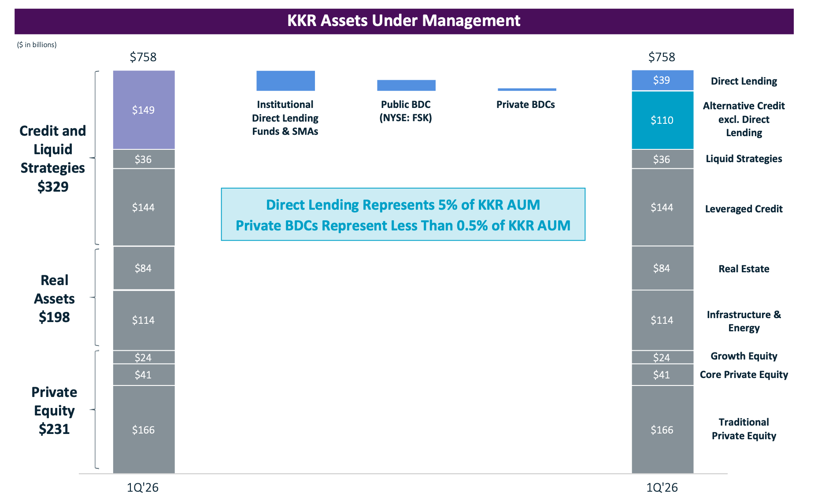Click the Growth Equity label
Image resolution: width=814 pixels, height=504 pixels.
click(x=744, y=356)
